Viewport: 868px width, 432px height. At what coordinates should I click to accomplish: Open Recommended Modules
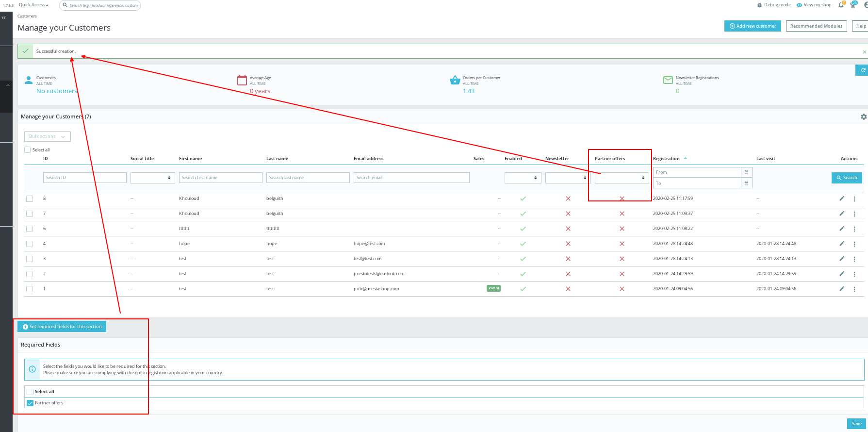click(817, 26)
